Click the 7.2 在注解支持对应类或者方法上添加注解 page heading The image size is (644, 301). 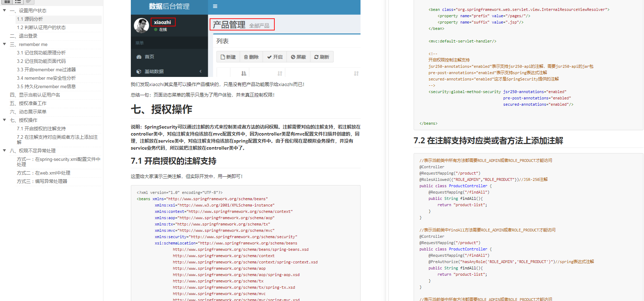(x=488, y=140)
